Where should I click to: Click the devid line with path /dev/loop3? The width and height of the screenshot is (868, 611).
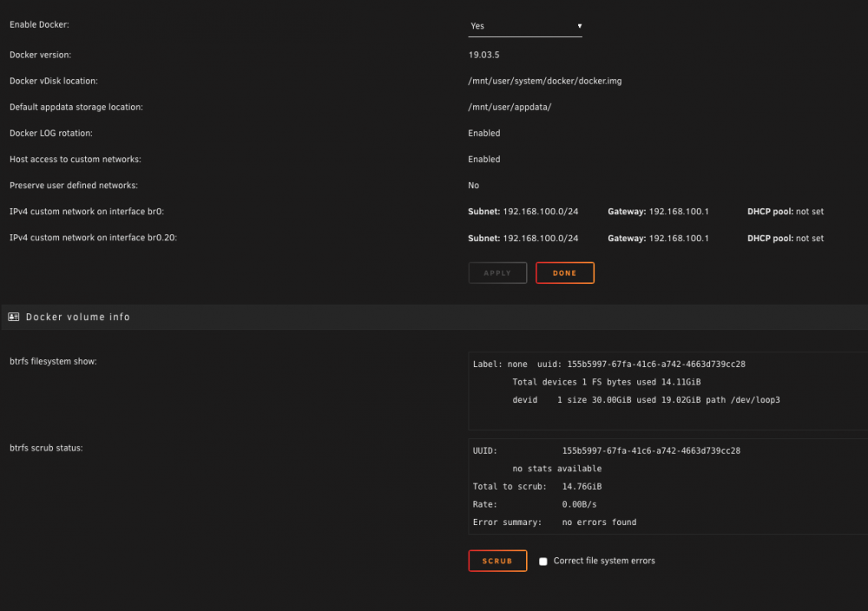click(646, 399)
